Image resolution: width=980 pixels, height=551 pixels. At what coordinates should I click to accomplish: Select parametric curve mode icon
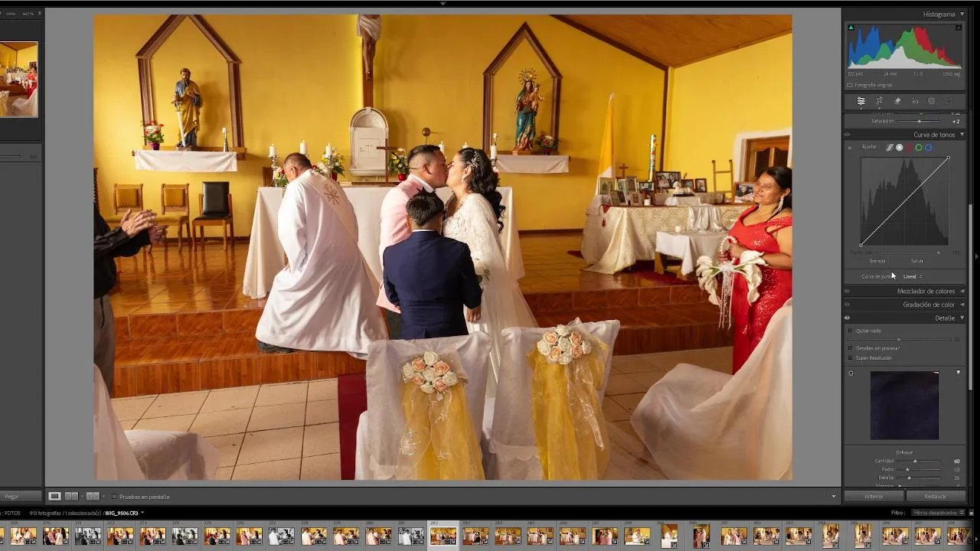(890, 147)
